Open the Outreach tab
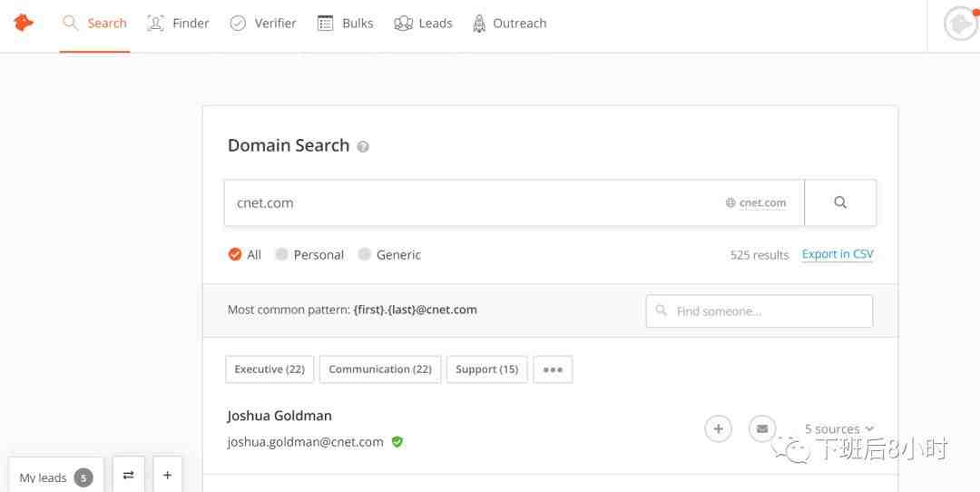Screen dimensions: 980x492 (509, 23)
